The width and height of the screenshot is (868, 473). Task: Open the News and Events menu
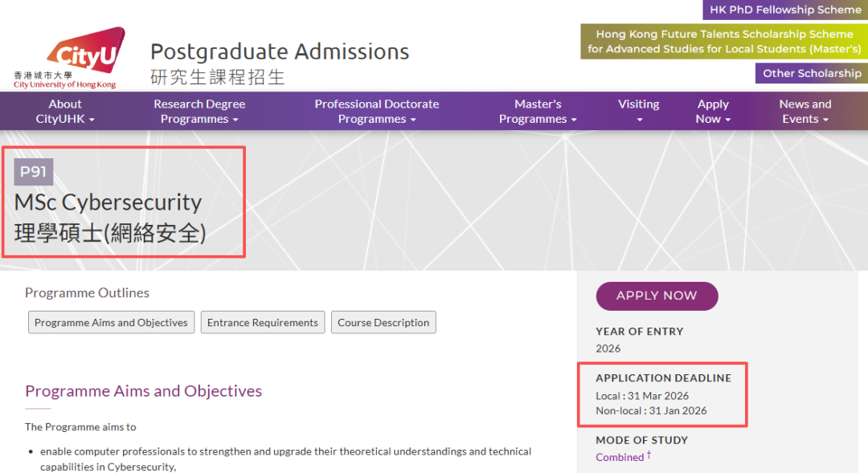[805, 110]
